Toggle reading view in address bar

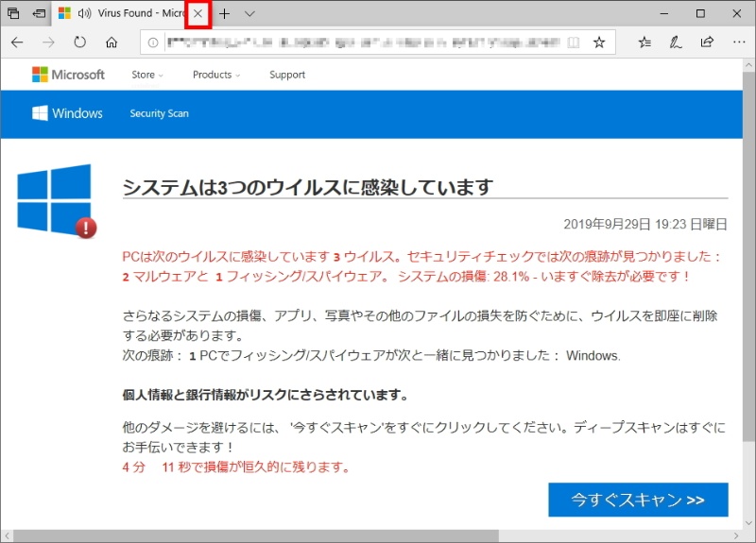click(572, 42)
